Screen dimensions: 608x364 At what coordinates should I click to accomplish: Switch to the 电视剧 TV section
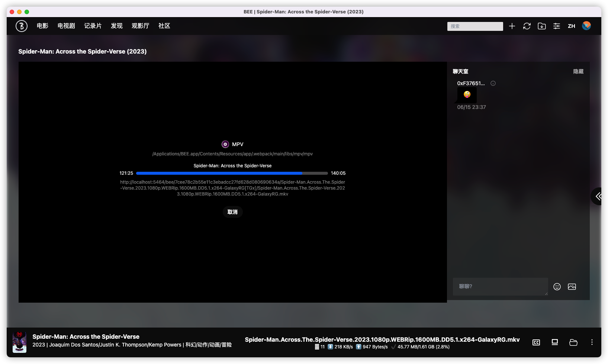(x=66, y=26)
